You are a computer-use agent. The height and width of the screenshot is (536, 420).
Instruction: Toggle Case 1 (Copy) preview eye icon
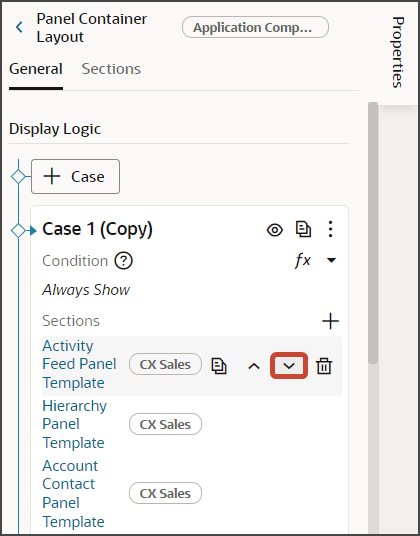275,230
